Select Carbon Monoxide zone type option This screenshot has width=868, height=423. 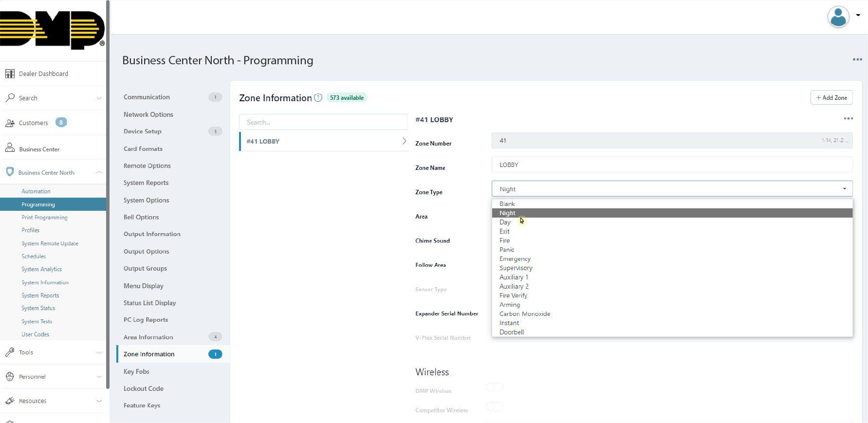(x=524, y=314)
